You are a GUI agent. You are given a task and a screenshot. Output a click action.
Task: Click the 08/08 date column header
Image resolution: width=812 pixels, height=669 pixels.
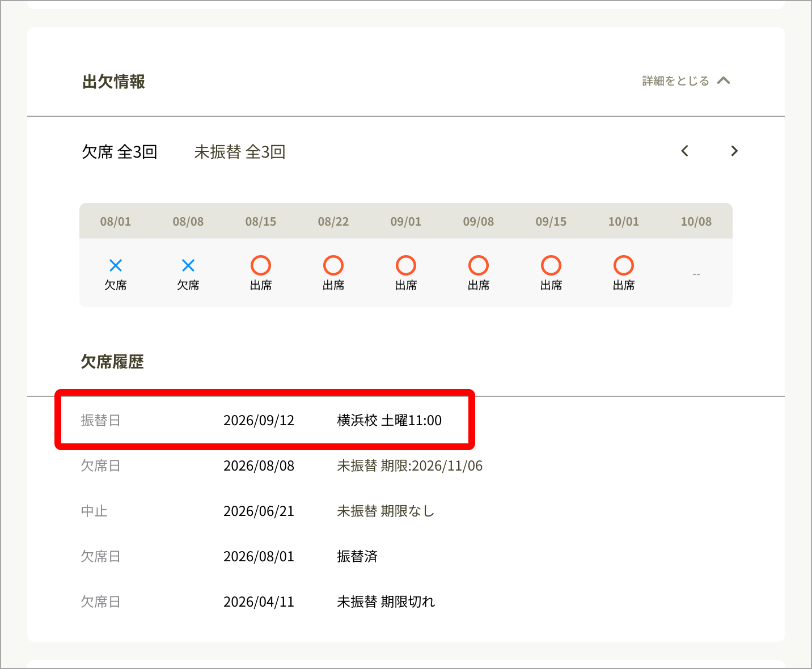click(x=188, y=222)
